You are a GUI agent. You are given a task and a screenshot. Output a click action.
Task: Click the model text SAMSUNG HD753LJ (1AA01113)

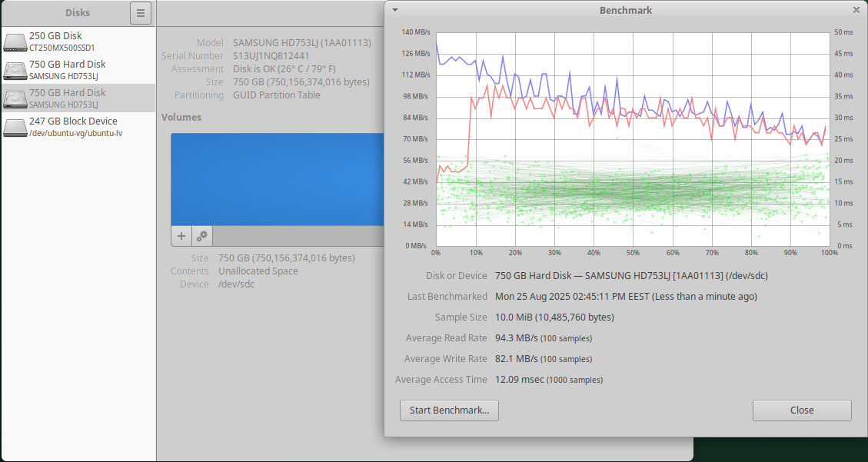pyautogui.click(x=301, y=42)
